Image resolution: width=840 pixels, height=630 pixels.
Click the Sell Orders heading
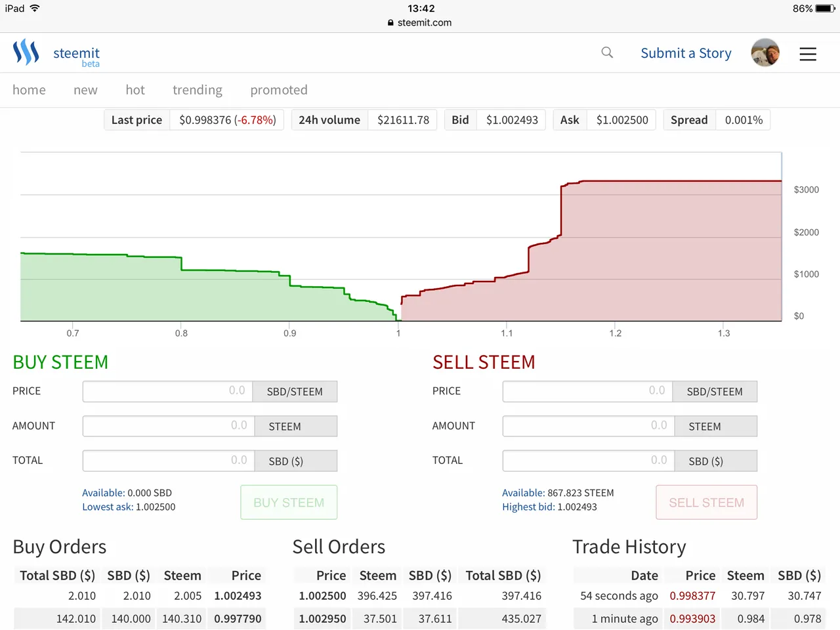point(339,547)
